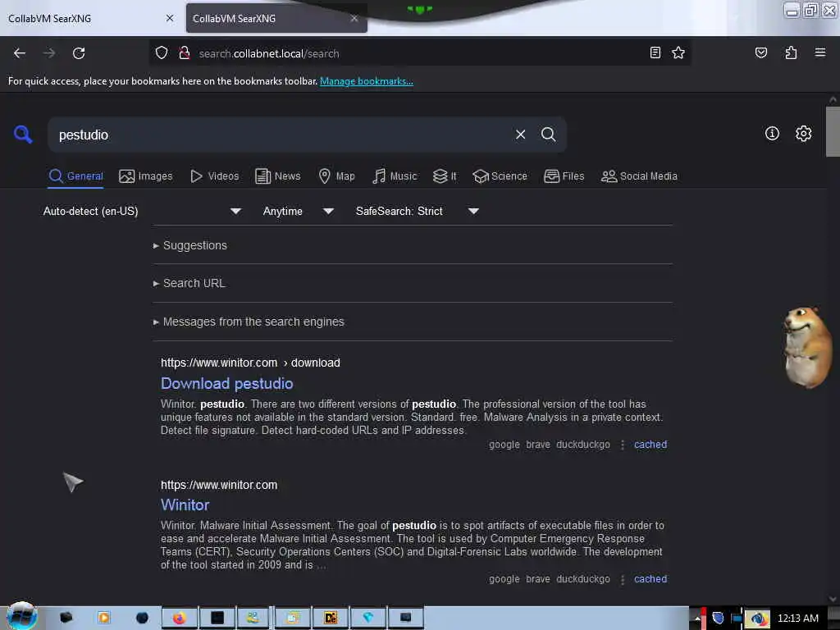
Task: Open the tracking protection shield icon
Action: [162, 53]
